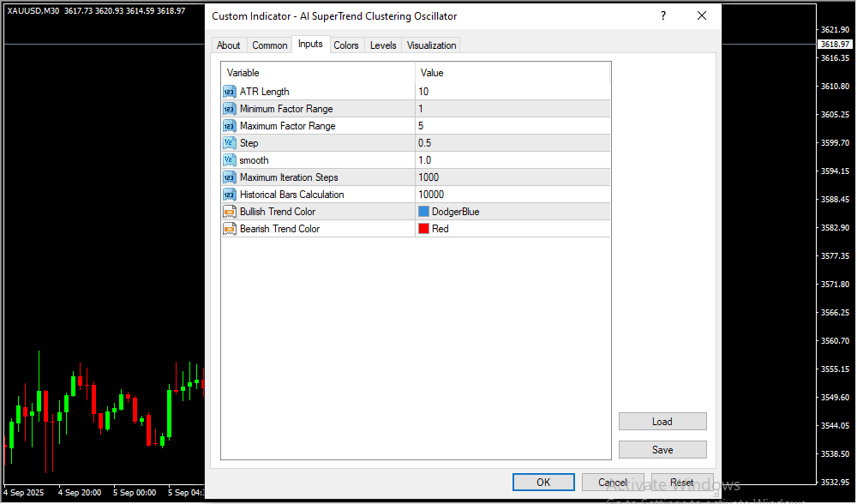The height and width of the screenshot is (504, 857).
Task: Click the dialog help question mark
Action: pos(662,16)
